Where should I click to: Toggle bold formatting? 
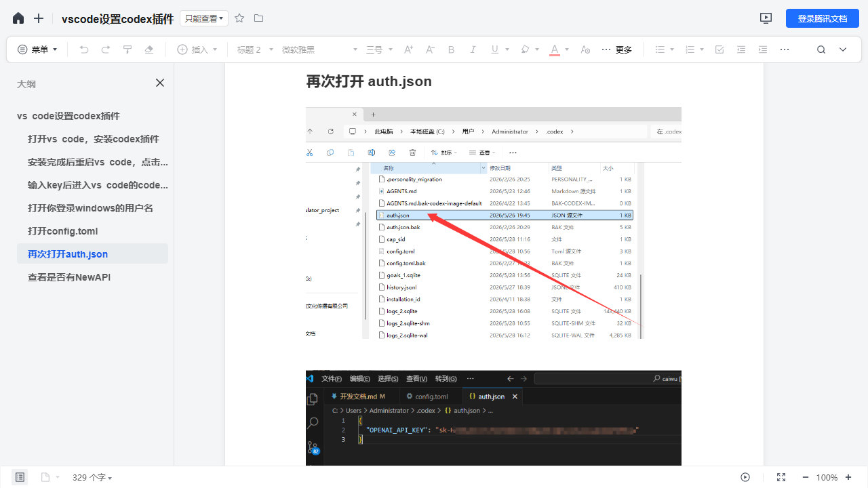click(x=452, y=49)
